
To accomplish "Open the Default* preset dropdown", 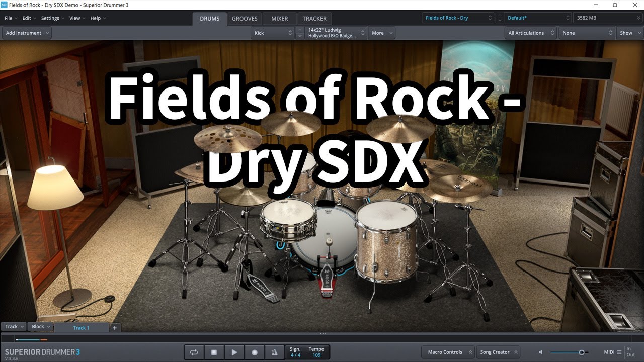I will coord(538,18).
